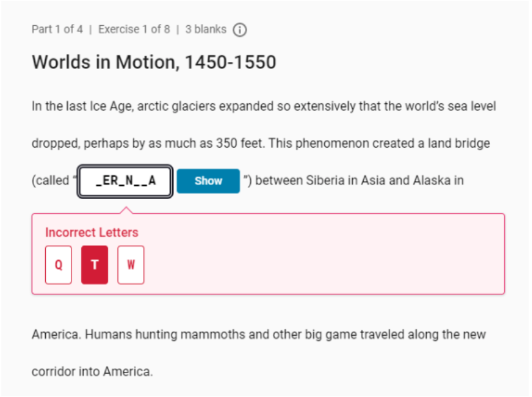Click the caret pointer atop the pink panel
This screenshot has height=397, width=532.
(x=126, y=210)
